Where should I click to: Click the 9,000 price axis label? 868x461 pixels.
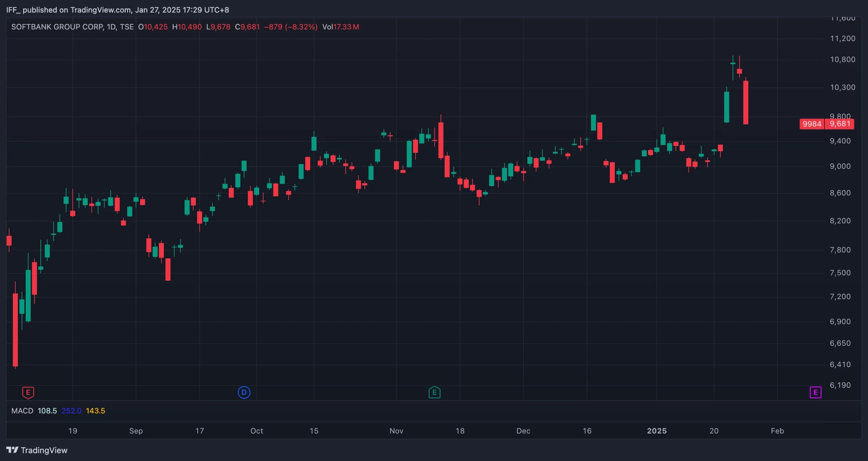click(840, 166)
